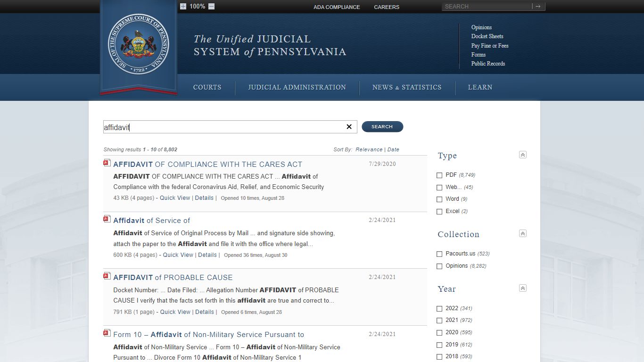Submit the top search arrow button

(538, 7)
